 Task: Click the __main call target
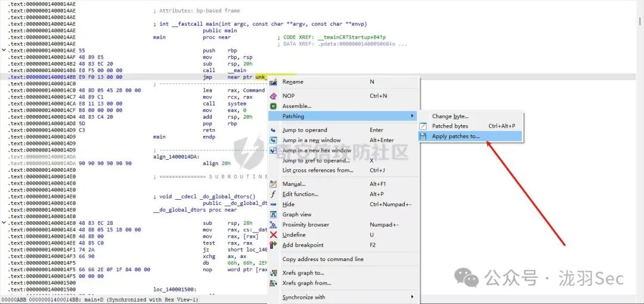tap(237, 70)
